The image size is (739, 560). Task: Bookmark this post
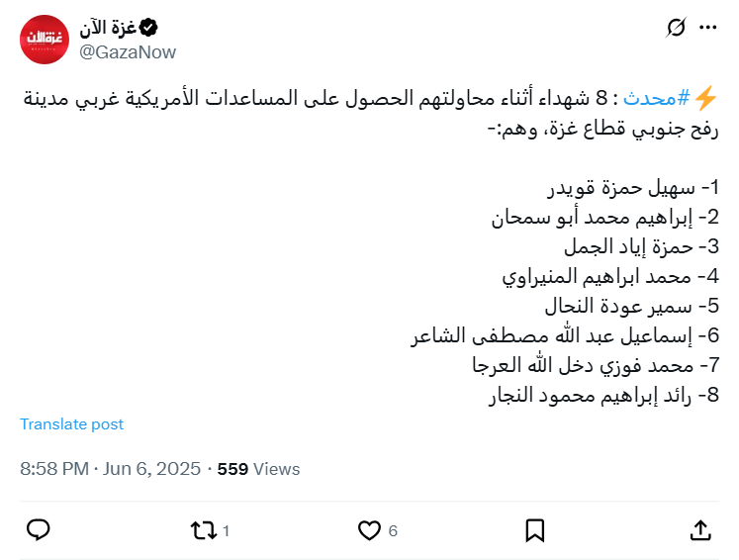click(534, 530)
